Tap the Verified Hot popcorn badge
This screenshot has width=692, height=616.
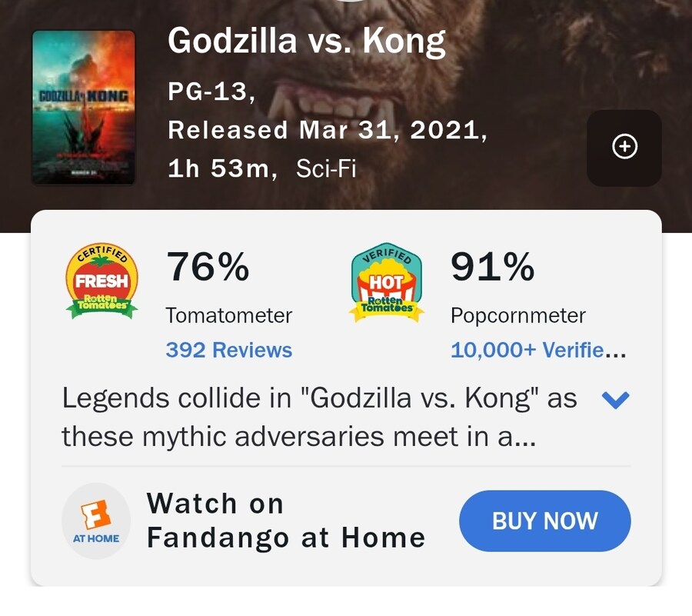tap(386, 283)
